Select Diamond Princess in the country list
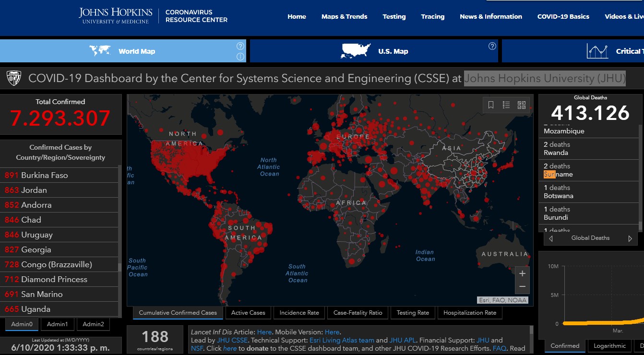The height and width of the screenshot is (355, 644). pos(59,279)
